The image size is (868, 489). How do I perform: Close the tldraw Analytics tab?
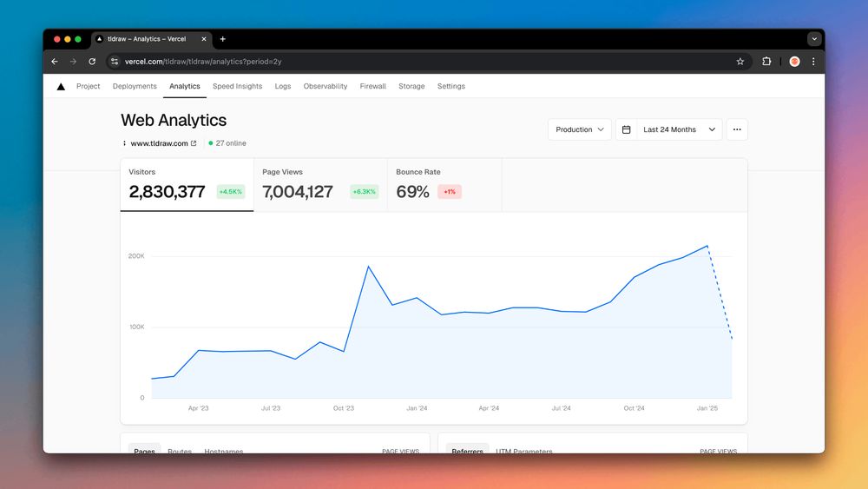point(204,39)
